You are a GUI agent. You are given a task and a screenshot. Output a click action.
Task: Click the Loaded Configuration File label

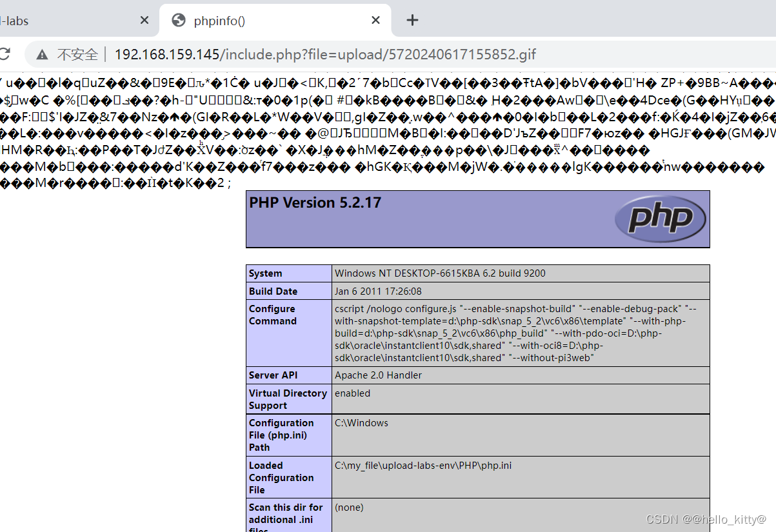[281, 478]
